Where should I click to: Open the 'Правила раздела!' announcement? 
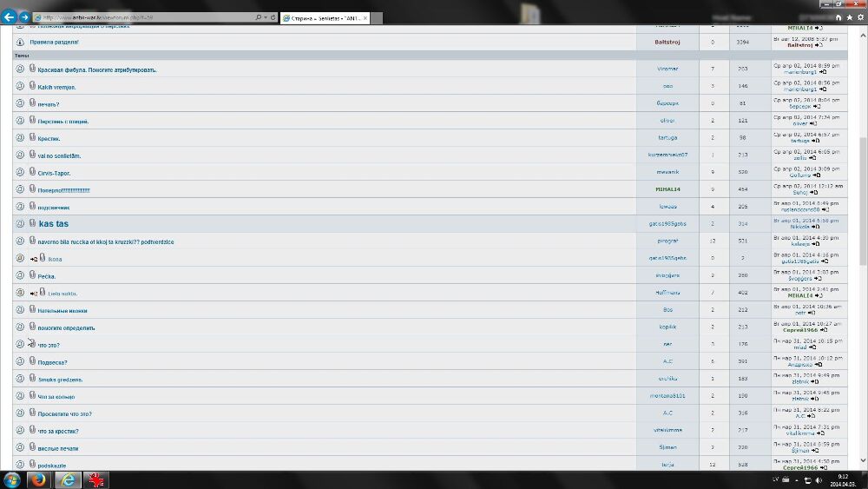[x=54, y=42]
